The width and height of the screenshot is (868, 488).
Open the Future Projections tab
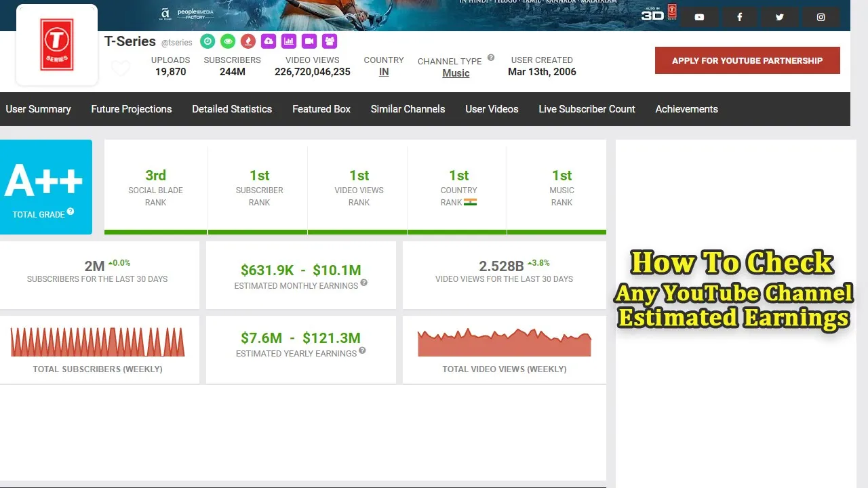click(x=132, y=109)
